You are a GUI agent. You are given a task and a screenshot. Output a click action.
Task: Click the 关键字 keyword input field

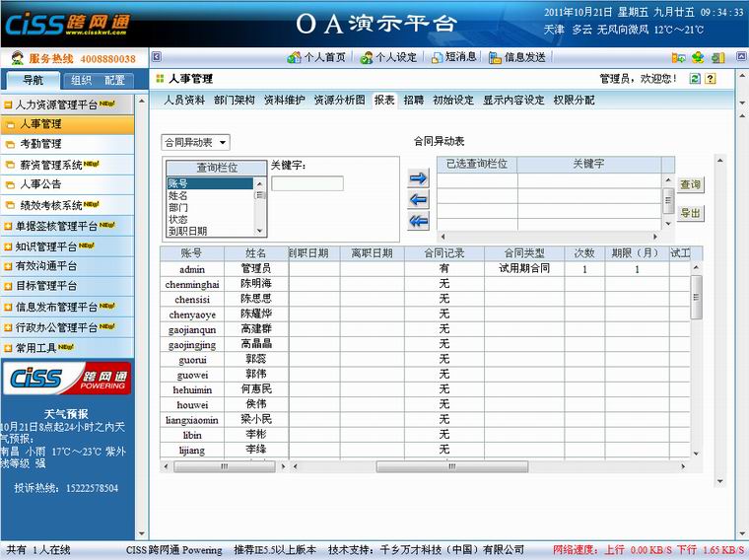pyautogui.click(x=307, y=183)
